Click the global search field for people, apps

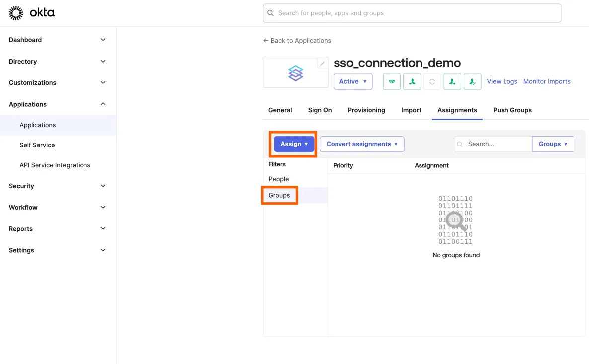click(x=412, y=13)
